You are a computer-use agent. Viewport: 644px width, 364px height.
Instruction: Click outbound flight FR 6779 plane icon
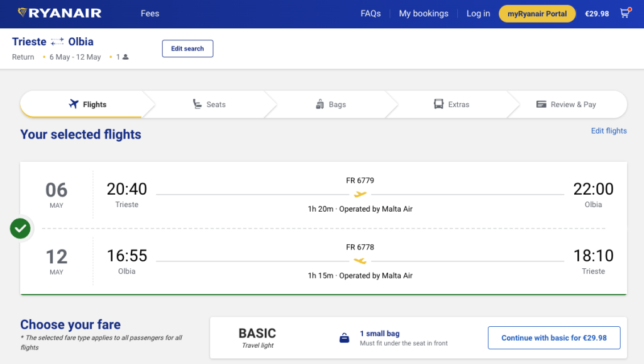(360, 195)
